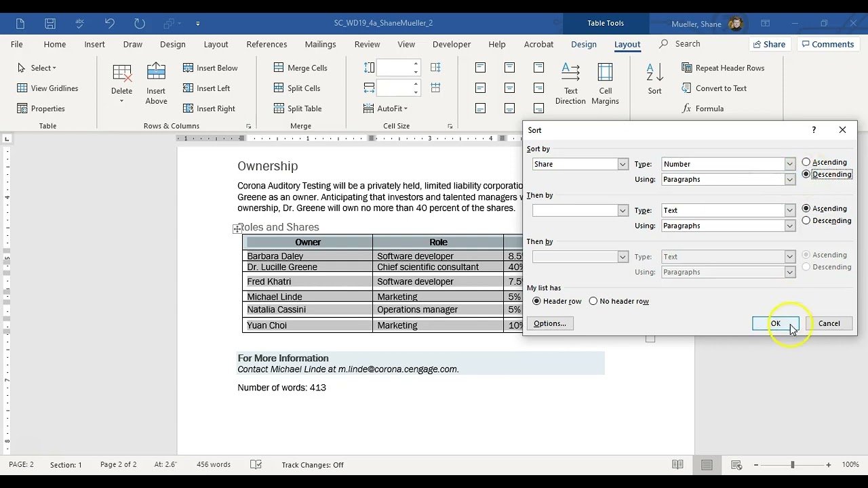Apply Align Top Left cell alignment
The width and height of the screenshot is (868, 488).
pos(480,68)
